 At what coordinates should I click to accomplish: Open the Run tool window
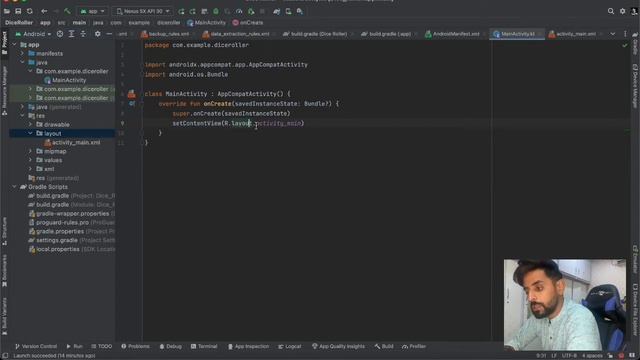point(74,347)
